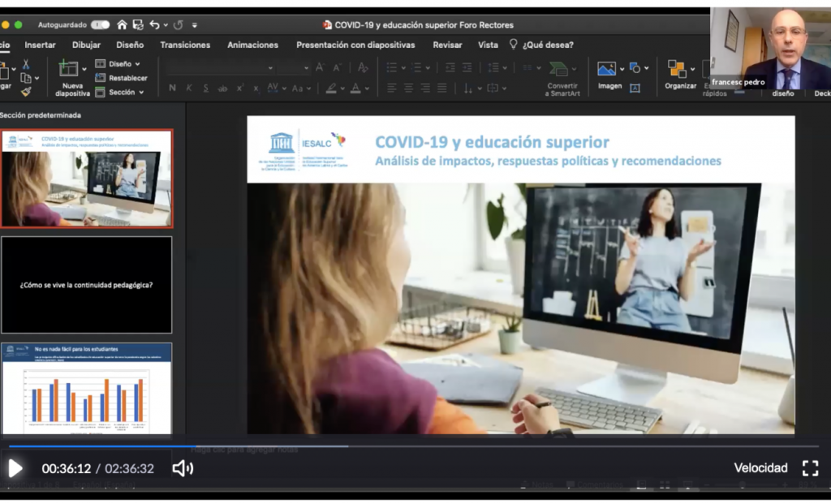Viewport: 831px width, 504px height.
Task: Select the continuidad pedagógica slide thumbnail
Action: pos(86,285)
